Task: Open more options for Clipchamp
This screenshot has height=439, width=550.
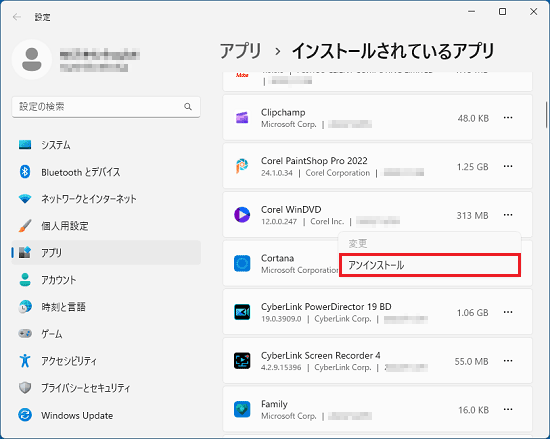Action: [x=508, y=117]
